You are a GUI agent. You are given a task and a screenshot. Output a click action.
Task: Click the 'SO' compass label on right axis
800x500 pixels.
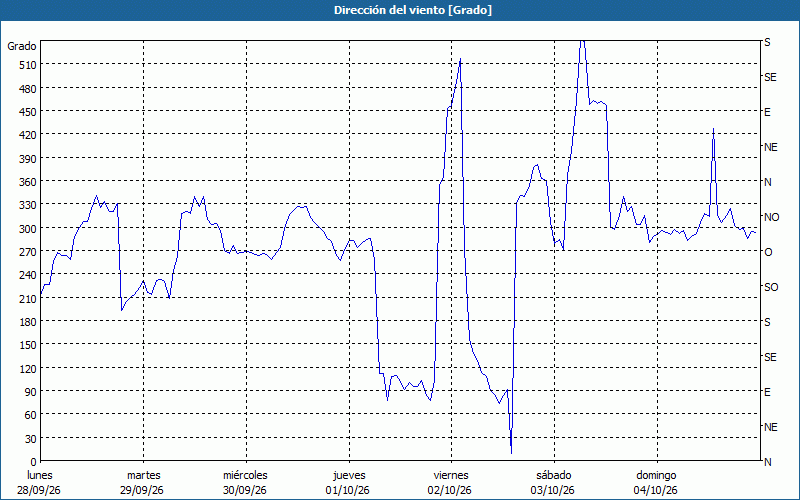771,287
